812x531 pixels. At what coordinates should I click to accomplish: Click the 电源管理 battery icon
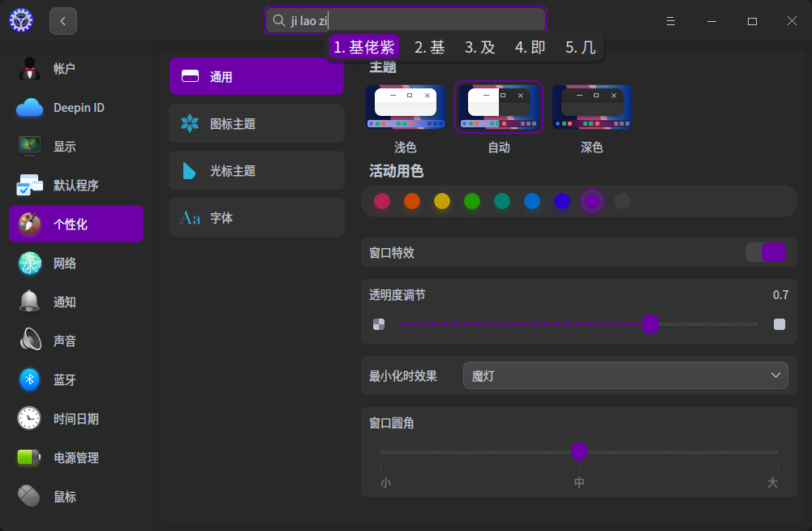29,457
